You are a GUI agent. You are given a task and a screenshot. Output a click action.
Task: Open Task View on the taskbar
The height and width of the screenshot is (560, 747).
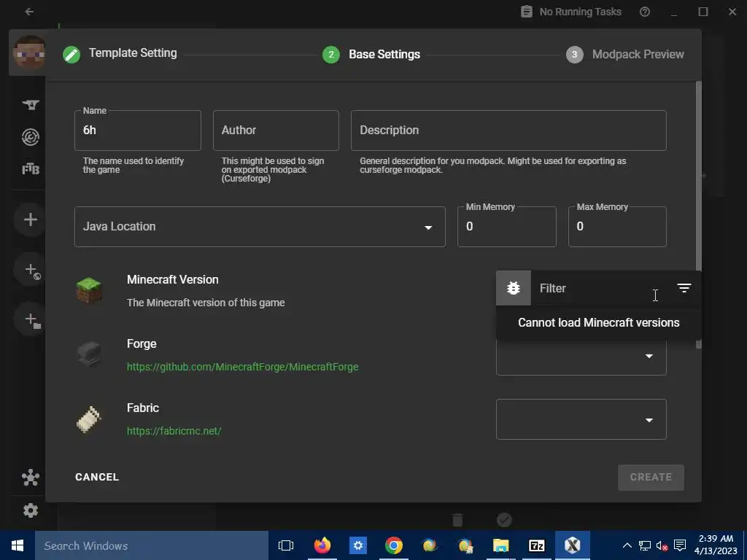coord(286,545)
